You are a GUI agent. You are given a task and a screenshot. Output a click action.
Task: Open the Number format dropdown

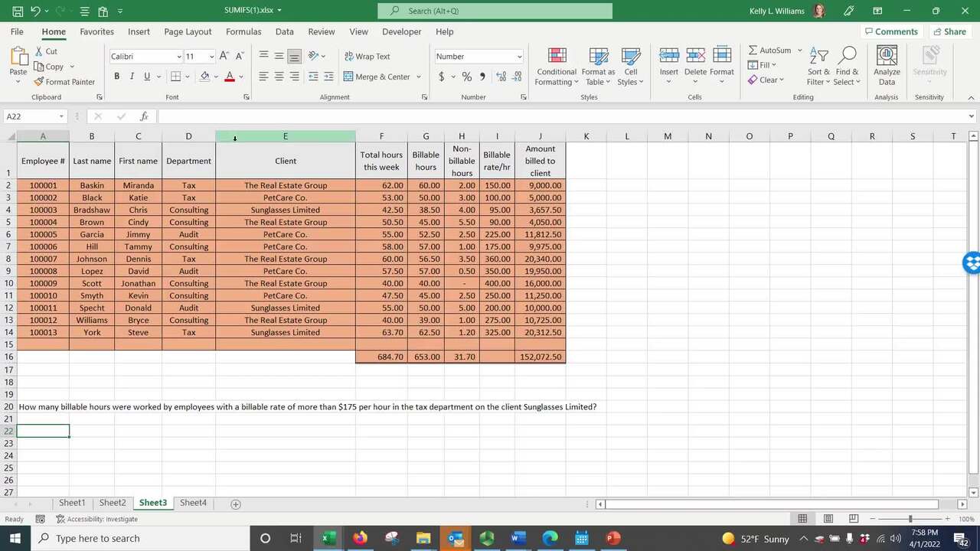pos(519,57)
